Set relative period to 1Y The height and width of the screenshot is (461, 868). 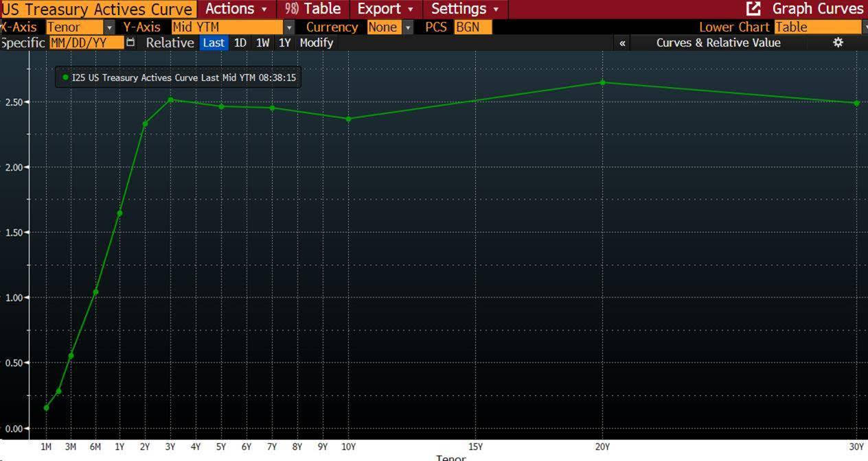tap(284, 43)
